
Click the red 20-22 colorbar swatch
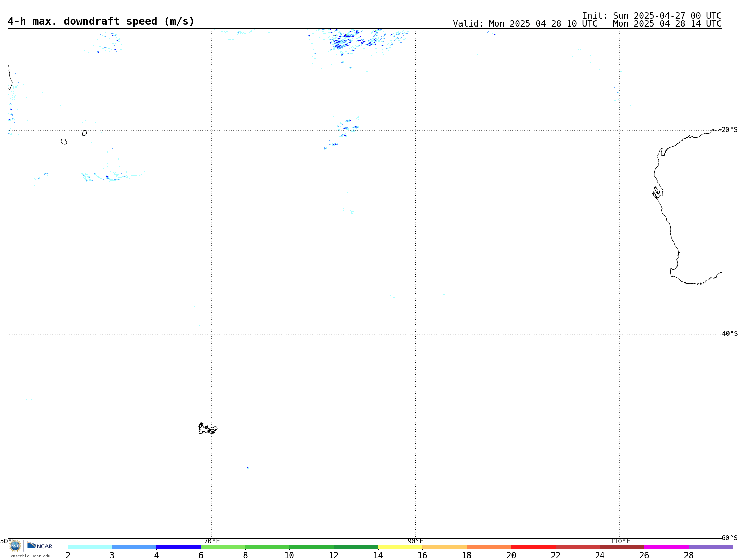534,547
